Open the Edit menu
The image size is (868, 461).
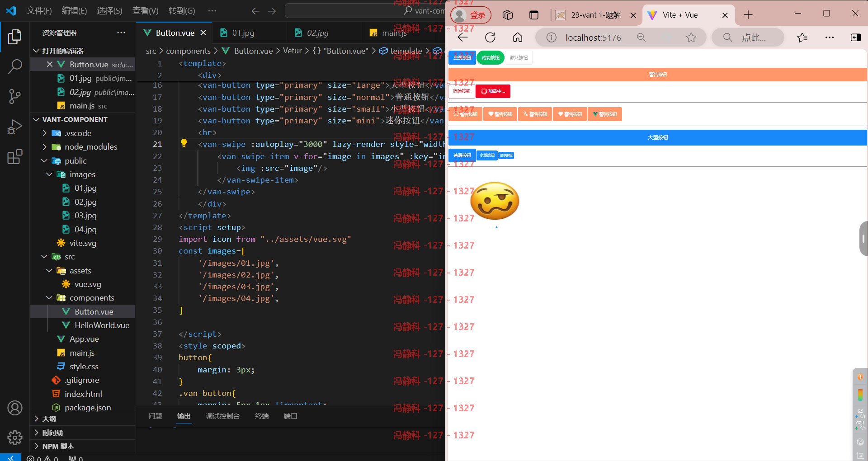(x=74, y=11)
